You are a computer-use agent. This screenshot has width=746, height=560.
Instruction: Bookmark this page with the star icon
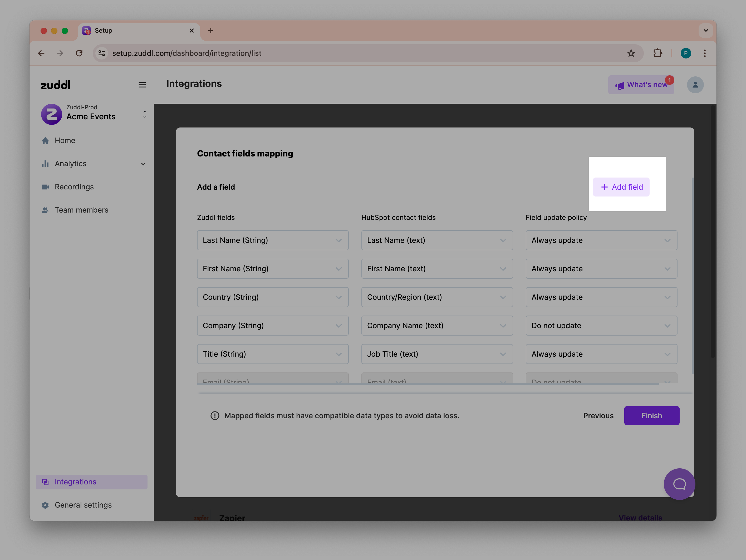631,53
